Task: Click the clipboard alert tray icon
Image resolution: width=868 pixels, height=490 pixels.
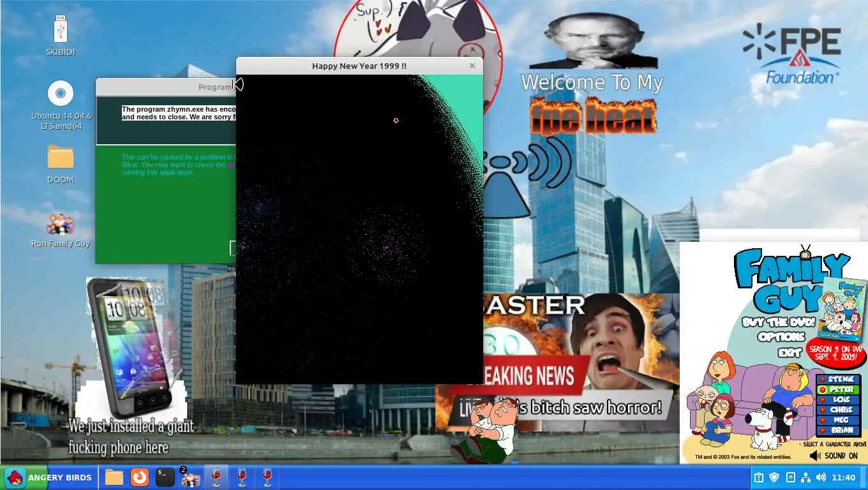Action: (759, 477)
